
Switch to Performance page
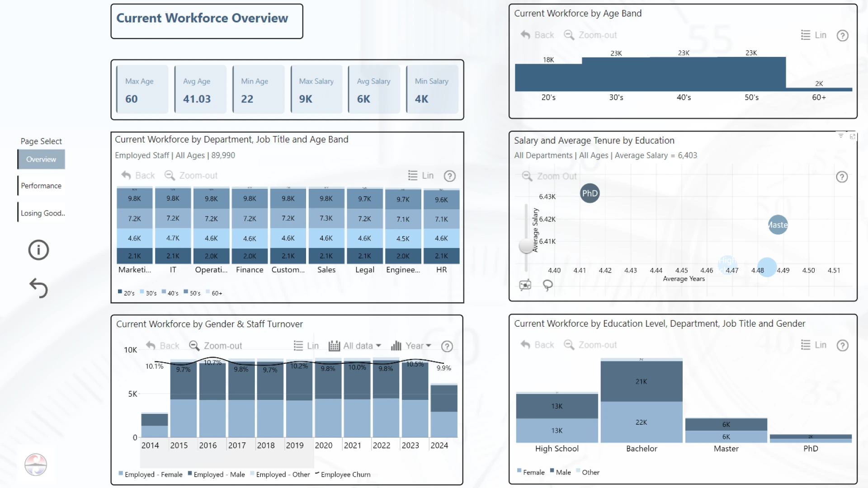[41, 186]
